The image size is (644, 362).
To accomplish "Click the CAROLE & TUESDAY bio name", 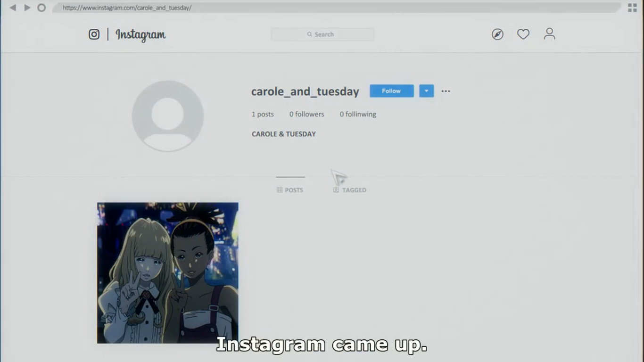I will coord(284,134).
